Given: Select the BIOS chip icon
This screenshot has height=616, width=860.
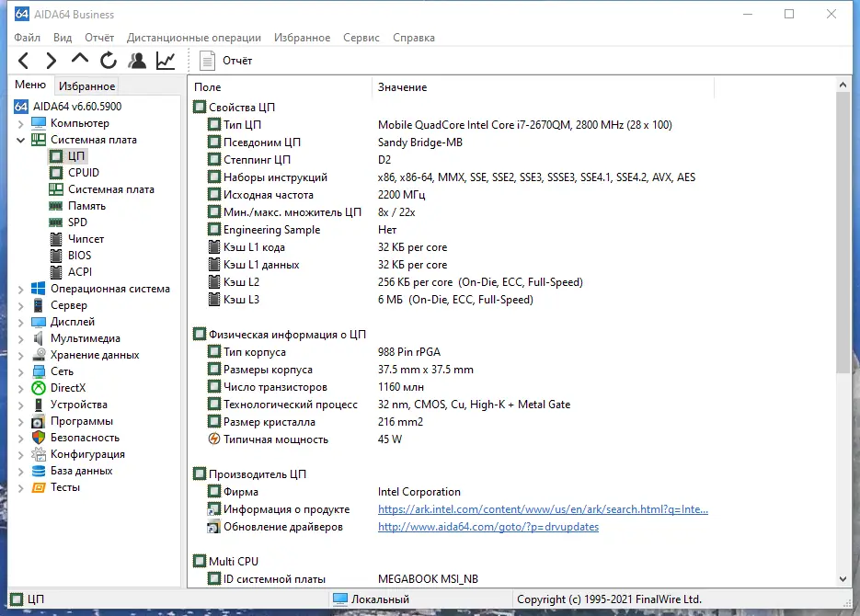Looking at the screenshot, I should click(x=56, y=256).
